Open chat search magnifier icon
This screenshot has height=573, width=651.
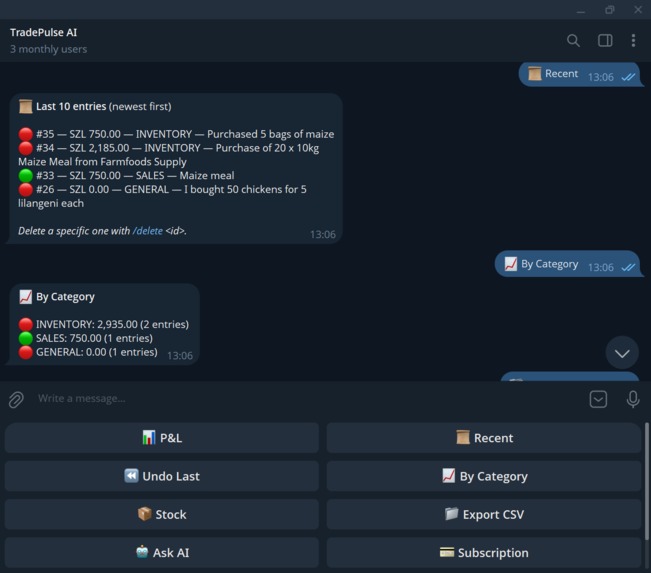(x=573, y=41)
